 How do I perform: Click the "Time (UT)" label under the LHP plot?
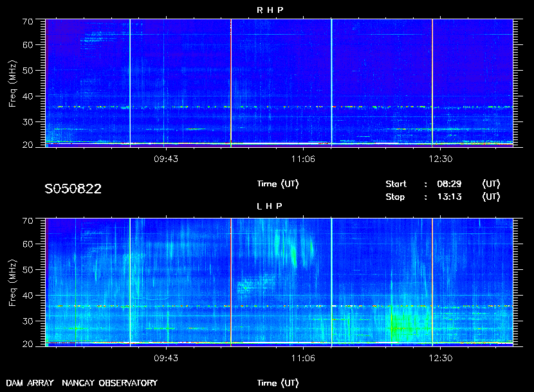tap(278, 383)
